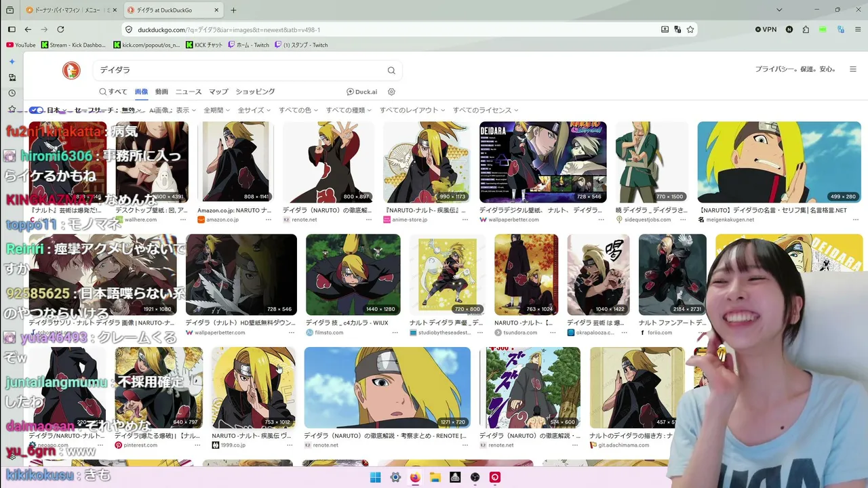Open DuckDuckGo search settings gear
This screenshot has height=488, width=868.
click(x=391, y=91)
